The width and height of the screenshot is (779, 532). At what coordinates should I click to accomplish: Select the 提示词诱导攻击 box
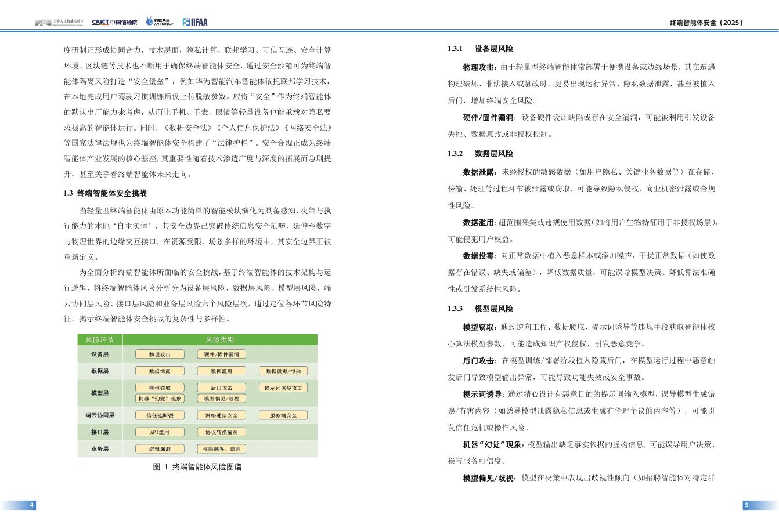click(283, 388)
